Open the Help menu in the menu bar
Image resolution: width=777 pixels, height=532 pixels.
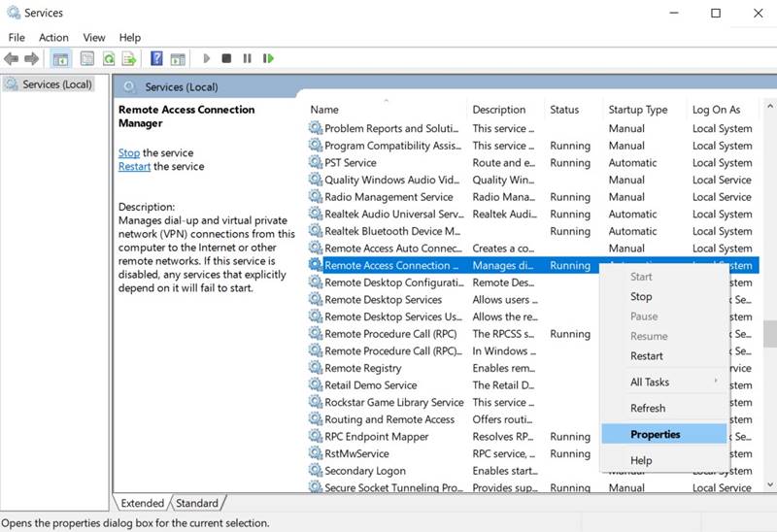[130, 38]
